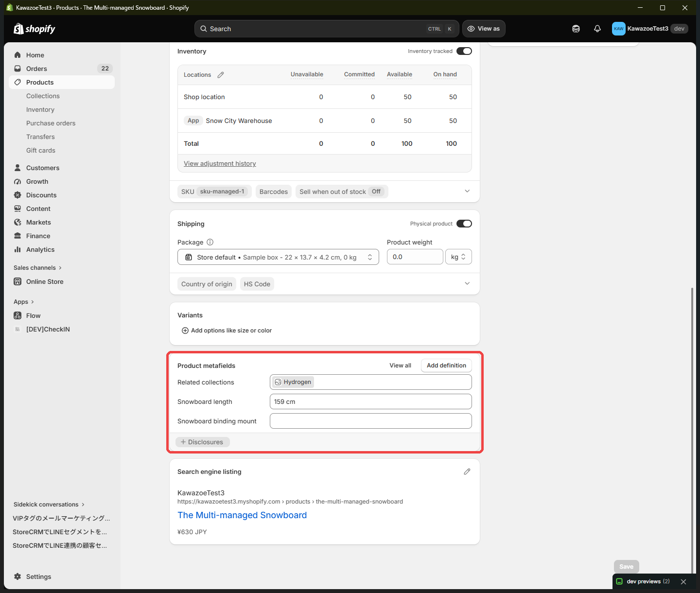The image size is (700, 593).
Task: Click the HS Code chip
Action: [257, 284]
